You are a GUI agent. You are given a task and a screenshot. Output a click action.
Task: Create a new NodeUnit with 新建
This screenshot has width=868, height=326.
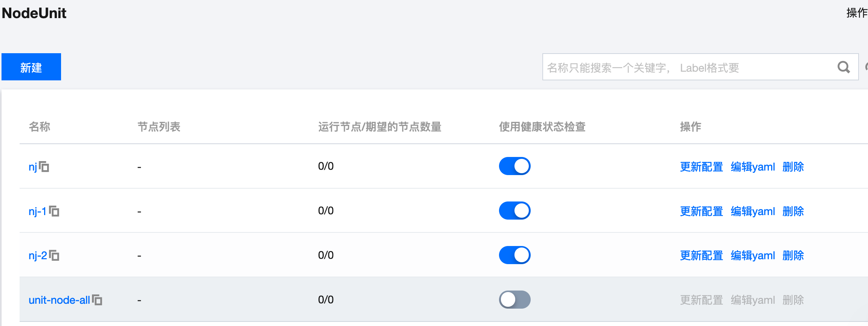click(31, 67)
